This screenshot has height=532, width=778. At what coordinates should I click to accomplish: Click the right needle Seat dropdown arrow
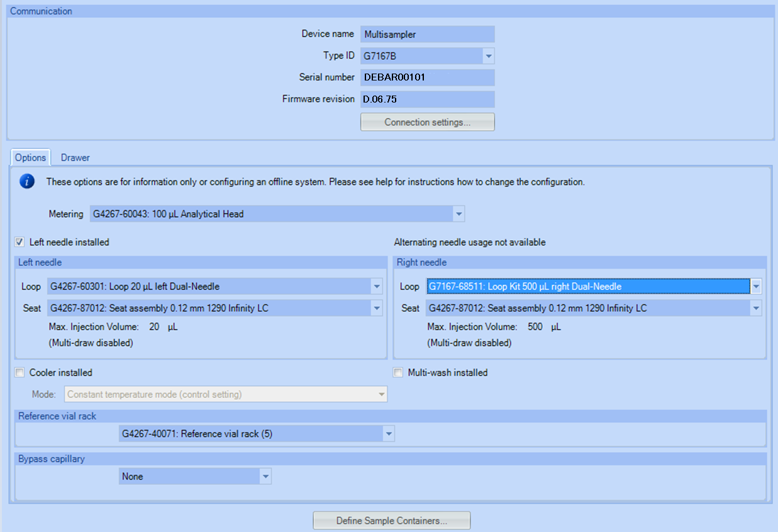point(755,308)
